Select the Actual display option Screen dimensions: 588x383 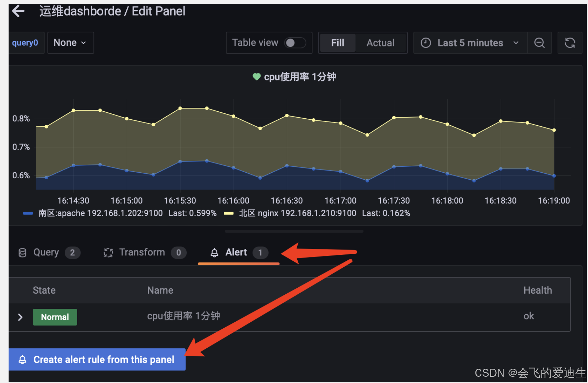click(x=380, y=43)
